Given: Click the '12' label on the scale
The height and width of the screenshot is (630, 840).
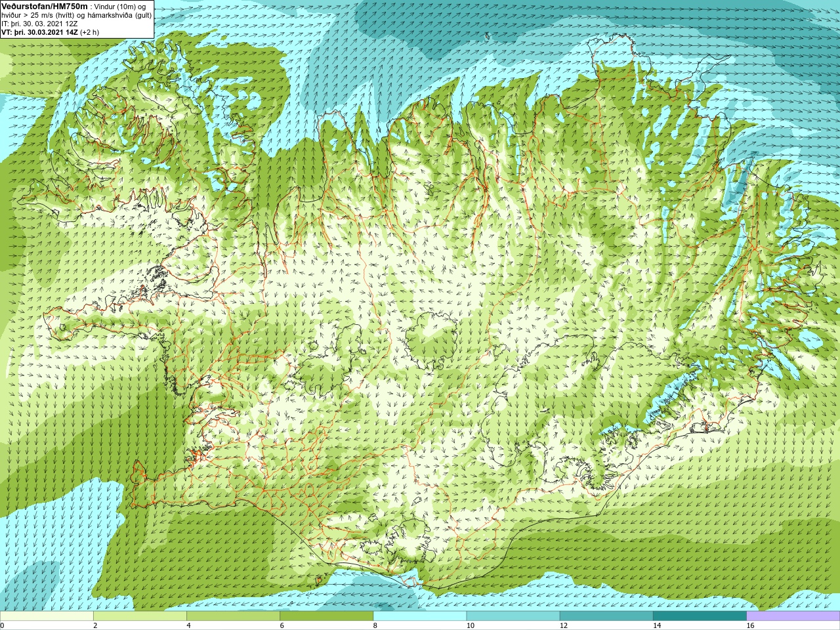Looking at the screenshot, I should [x=563, y=625].
